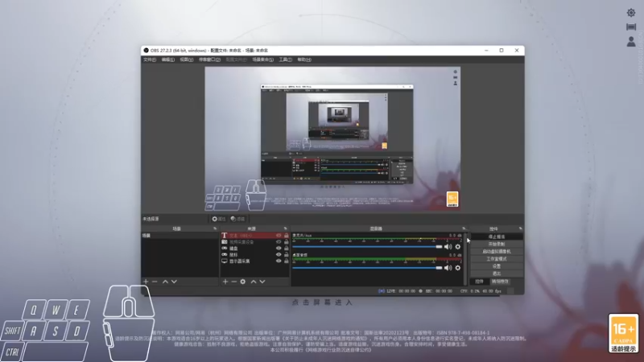Enable 工作室模式 studio mode

point(497,259)
